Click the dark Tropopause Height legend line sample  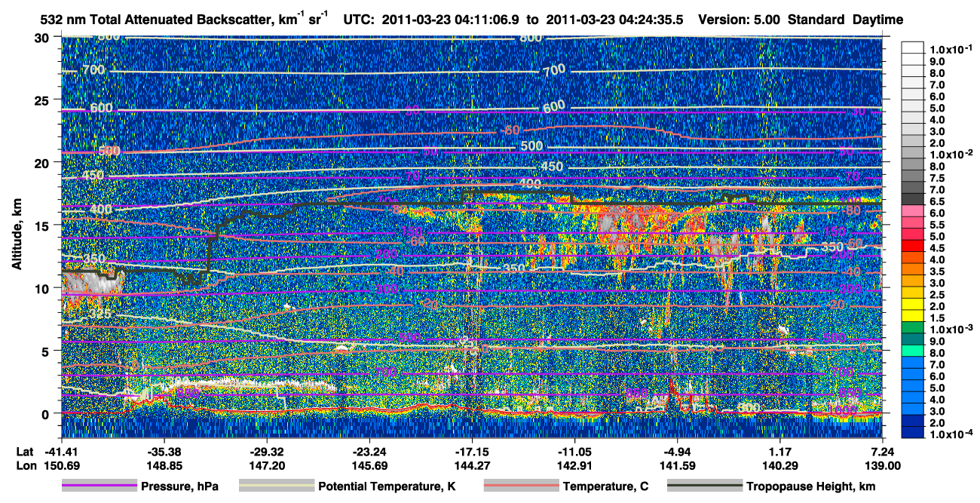point(705,486)
